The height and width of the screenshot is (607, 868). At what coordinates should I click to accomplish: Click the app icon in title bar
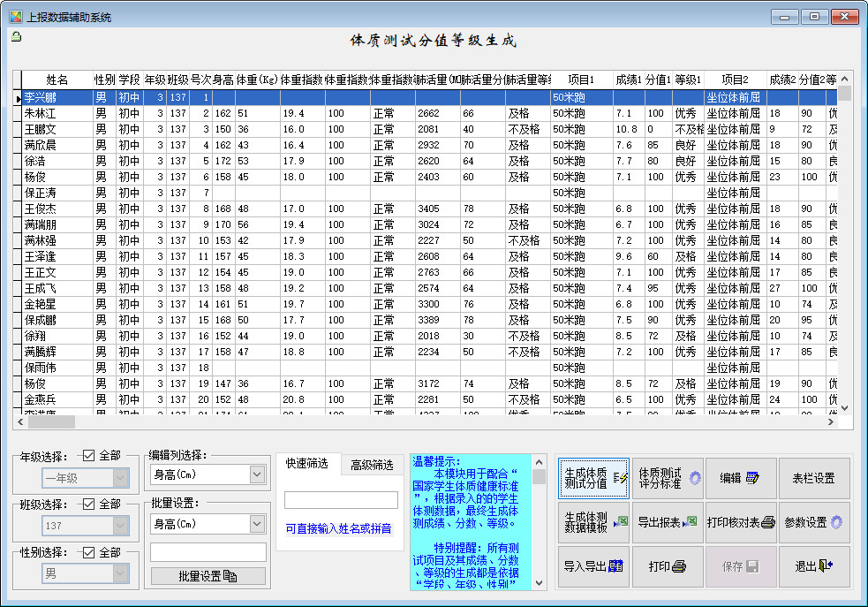[x=16, y=17]
